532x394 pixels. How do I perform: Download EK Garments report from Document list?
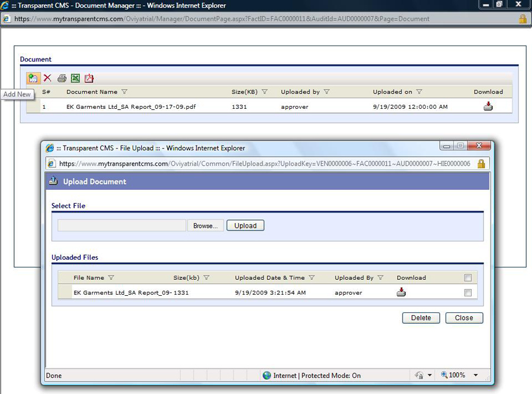[488, 106]
